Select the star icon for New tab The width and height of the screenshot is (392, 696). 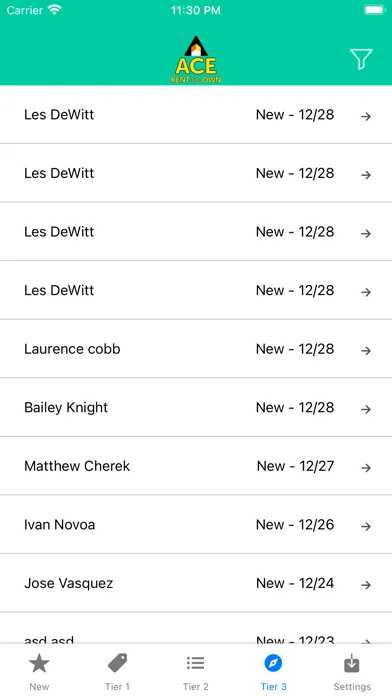[x=39, y=664]
